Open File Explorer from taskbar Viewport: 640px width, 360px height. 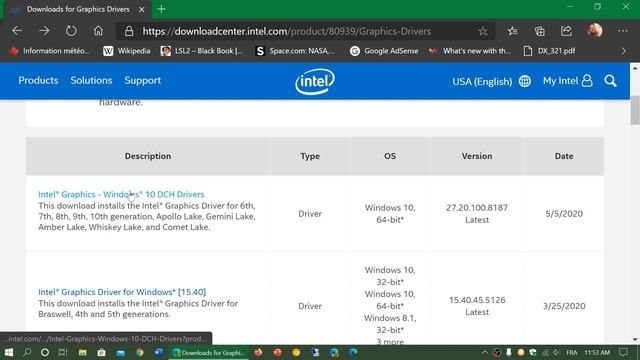pyautogui.click(x=82, y=352)
